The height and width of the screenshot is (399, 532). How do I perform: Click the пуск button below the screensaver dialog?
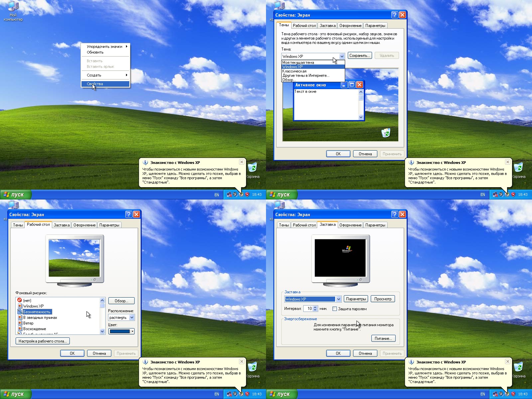tap(281, 394)
